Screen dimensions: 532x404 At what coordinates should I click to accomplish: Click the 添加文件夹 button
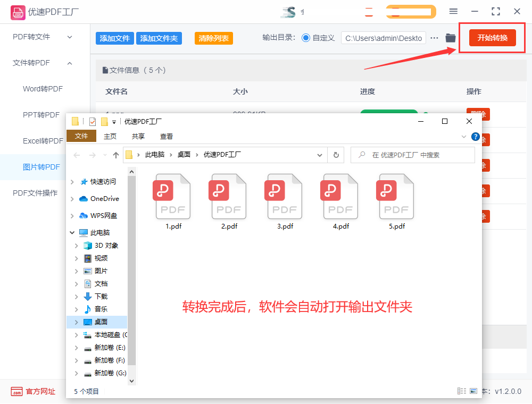point(159,38)
